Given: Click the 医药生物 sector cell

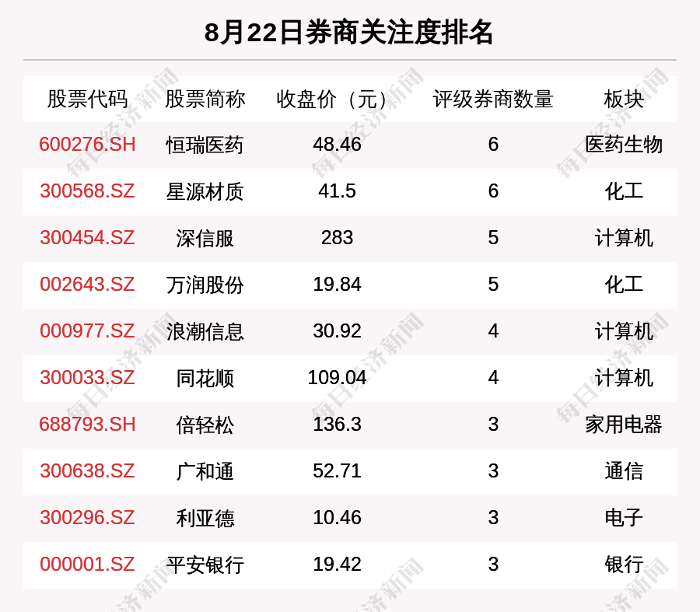Looking at the screenshot, I should (x=624, y=145).
